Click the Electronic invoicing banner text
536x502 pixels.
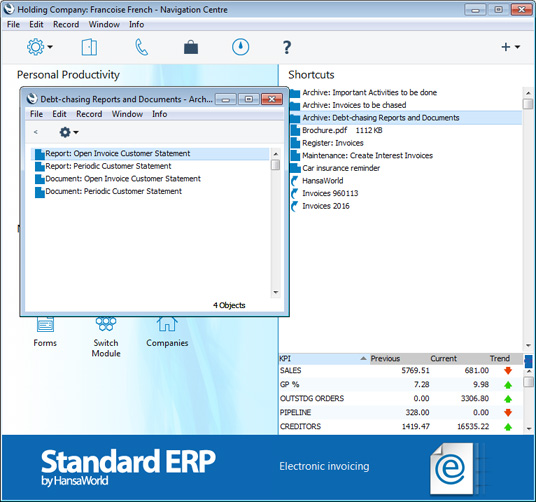coord(324,466)
